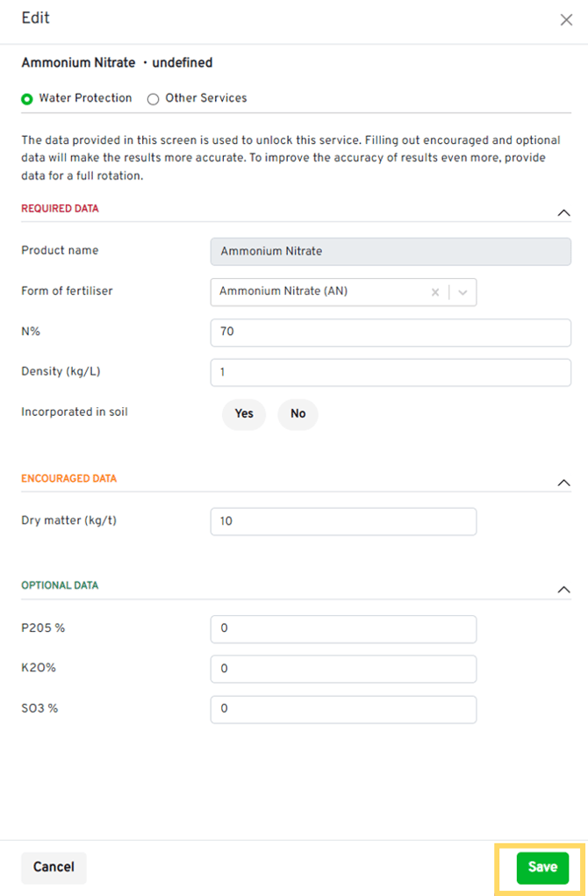Image resolution: width=588 pixels, height=896 pixels.
Task: Edit the P2O5 % input field
Action: [343, 629]
